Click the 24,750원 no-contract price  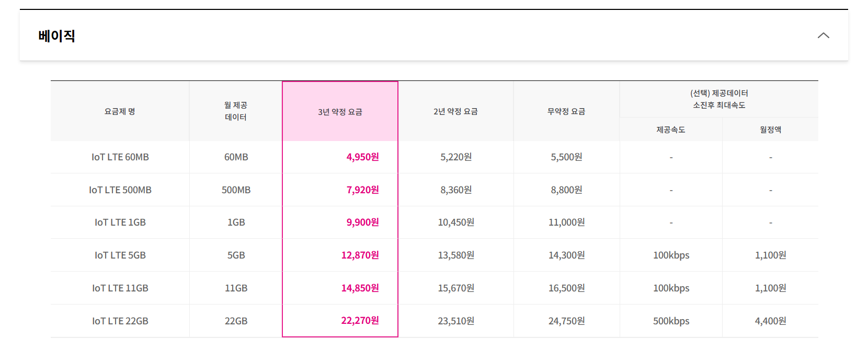(566, 321)
